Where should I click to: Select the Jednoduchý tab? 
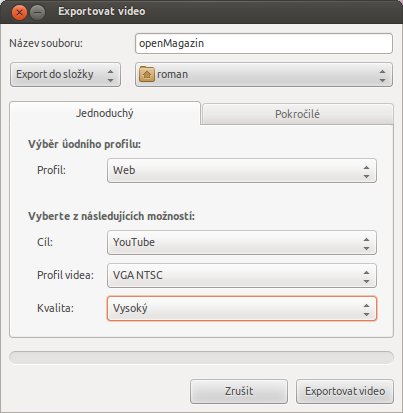[105, 113]
